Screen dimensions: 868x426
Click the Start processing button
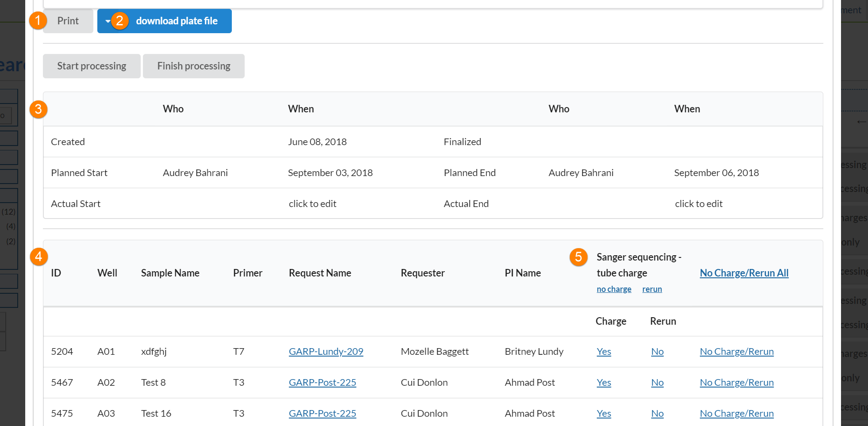[x=92, y=66]
